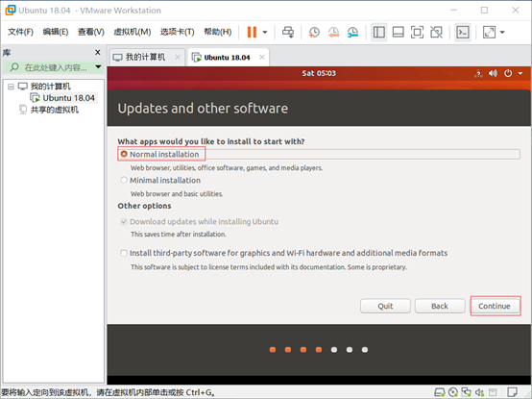Click the message log status bar icon
This screenshot has width=532, height=399.
(x=513, y=392)
